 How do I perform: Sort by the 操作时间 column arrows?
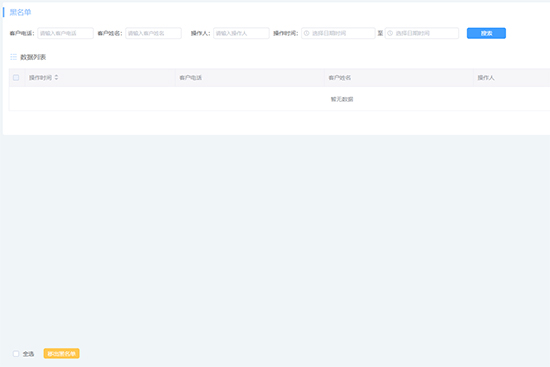[x=56, y=77]
